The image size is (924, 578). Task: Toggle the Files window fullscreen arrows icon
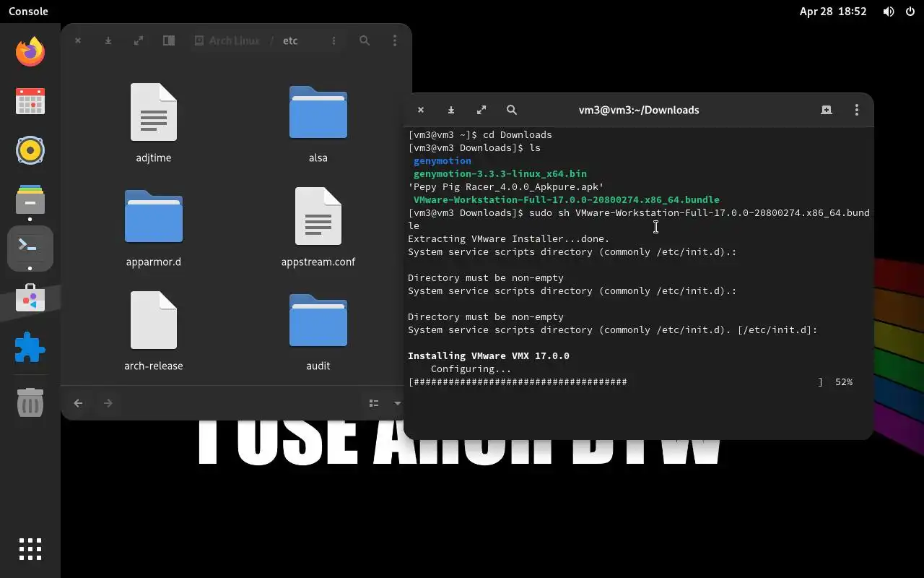click(139, 40)
